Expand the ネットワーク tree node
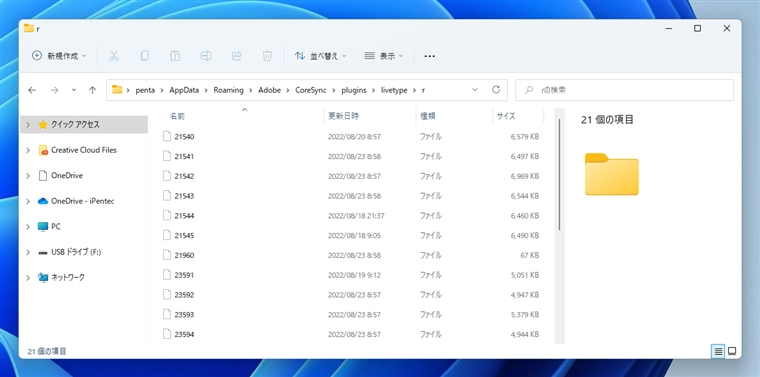760x377 pixels. coord(28,277)
